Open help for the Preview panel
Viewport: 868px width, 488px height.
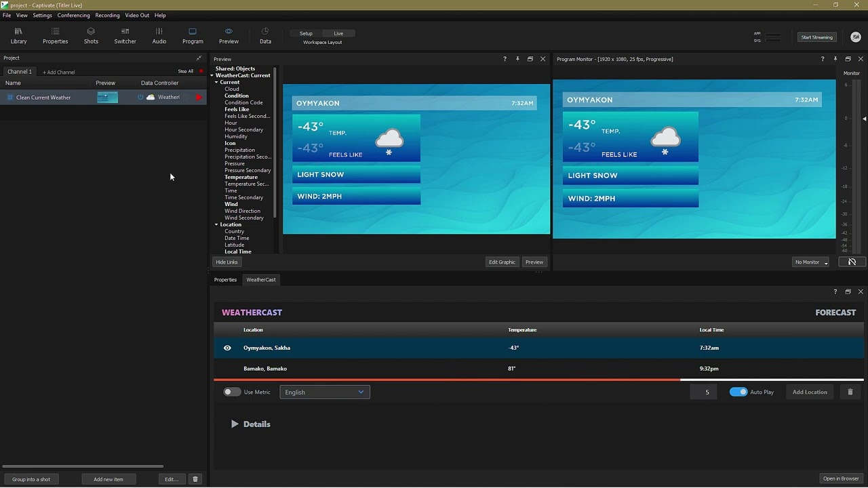[x=505, y=59]
